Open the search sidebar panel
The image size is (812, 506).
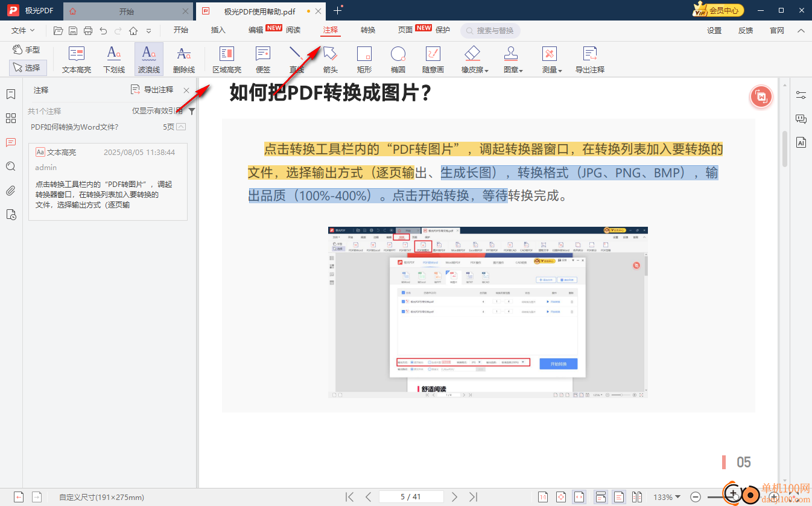10,166
